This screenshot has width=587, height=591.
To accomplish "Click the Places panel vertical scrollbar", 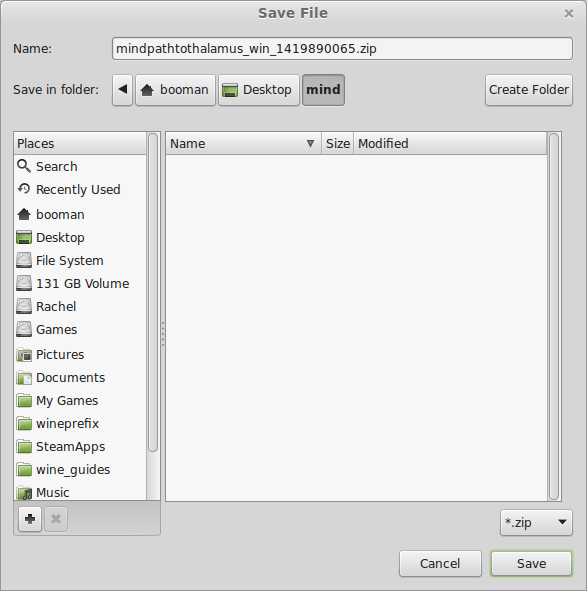I will pyautogui.click(x=153, y=292).
